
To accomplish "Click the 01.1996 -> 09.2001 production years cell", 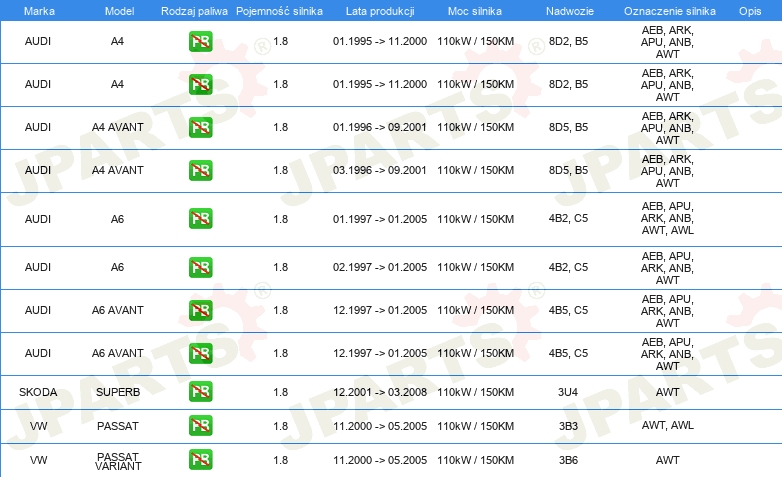I will click(380, 127).
